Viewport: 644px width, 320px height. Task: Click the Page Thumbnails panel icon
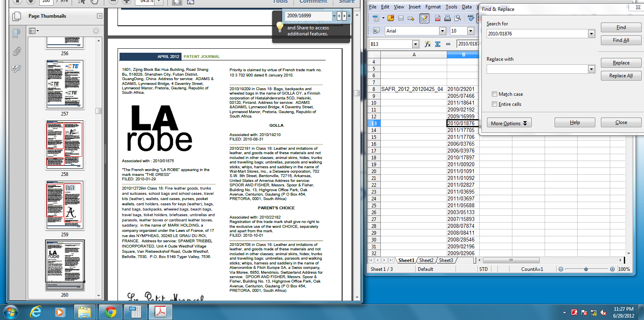tap(17, 16)
